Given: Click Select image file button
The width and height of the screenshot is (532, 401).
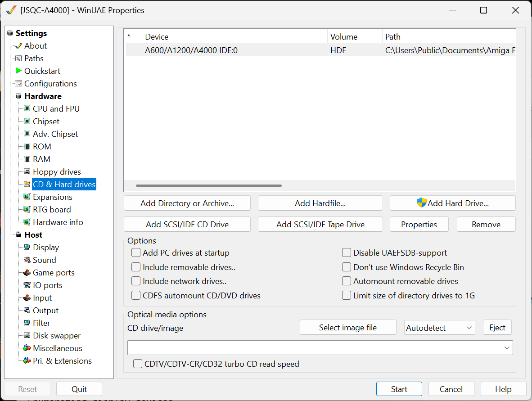Looking at the screenshot, I should coord(348,327).
